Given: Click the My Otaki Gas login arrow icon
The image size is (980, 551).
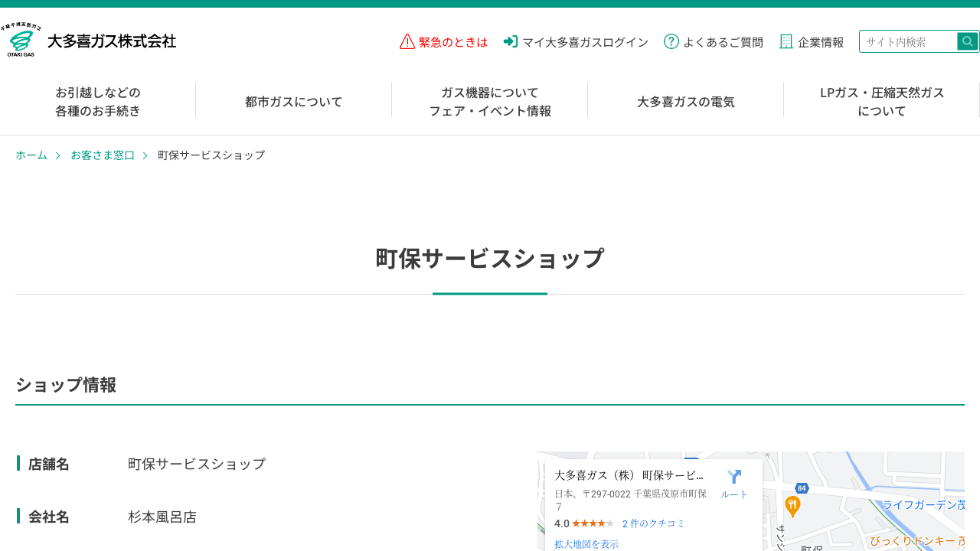Looking at the screenshot, I should pyautogui.click(x=511, y=41).
